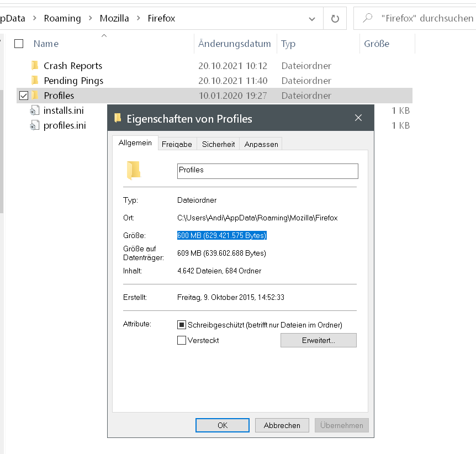Screen dimensions: 476x454
Task: Enable the Versteckt checkbox
Action: (x=182, y=340)
